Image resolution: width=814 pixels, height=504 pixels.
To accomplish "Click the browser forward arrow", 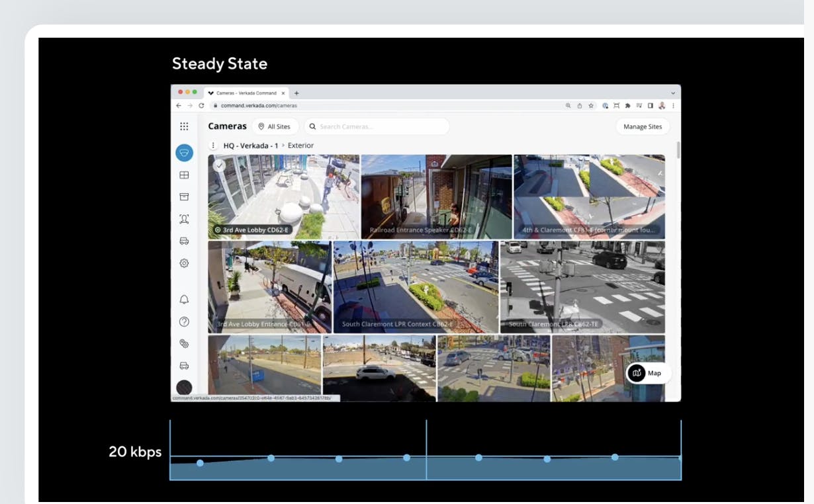I will (x=190, y=105).
